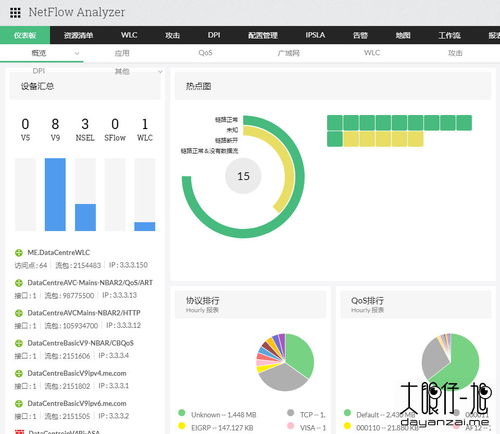Click the 流包:98775500 value
This screenshot has height=434, width=500.
pyautogui.click(x=69, y=295)
